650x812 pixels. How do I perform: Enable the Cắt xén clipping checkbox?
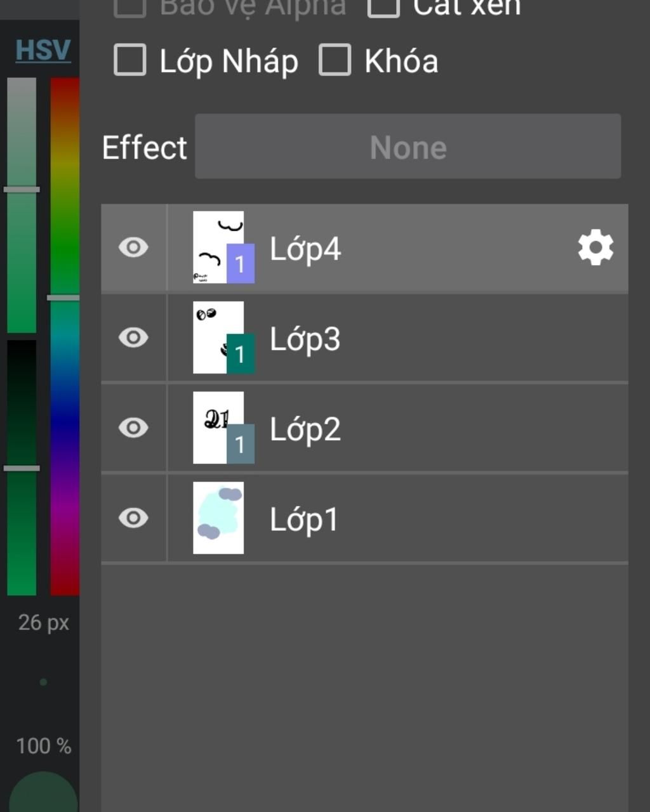(x=383, y=6)
